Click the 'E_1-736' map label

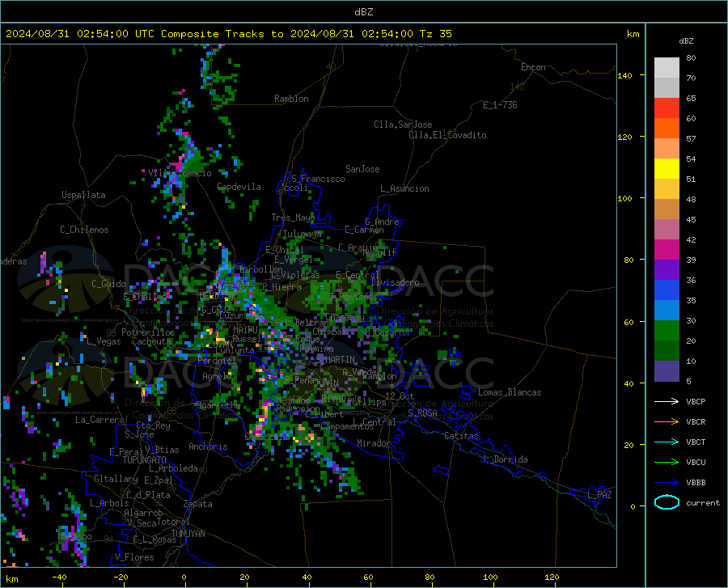click(x=500, y=105)
